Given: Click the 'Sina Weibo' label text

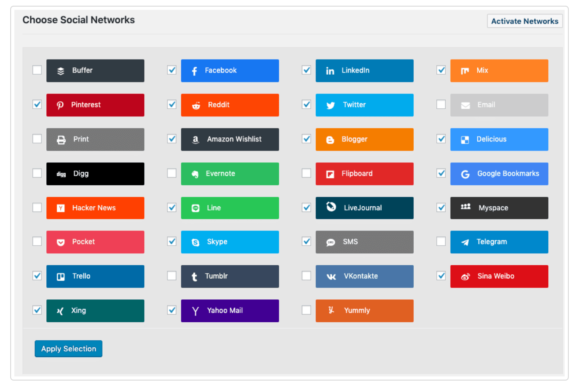Looking at the screenshot, I should pyautogui.click(x=496, y=276).
